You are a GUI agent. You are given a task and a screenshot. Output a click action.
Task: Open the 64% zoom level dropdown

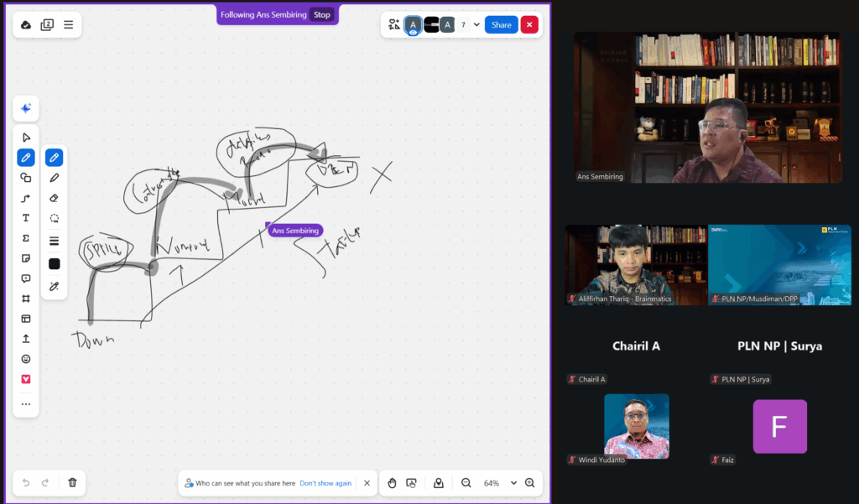[513, 483]
